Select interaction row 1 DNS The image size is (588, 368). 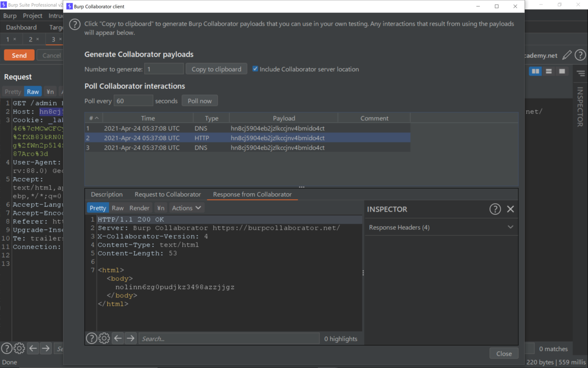click(x=247, y=128)
